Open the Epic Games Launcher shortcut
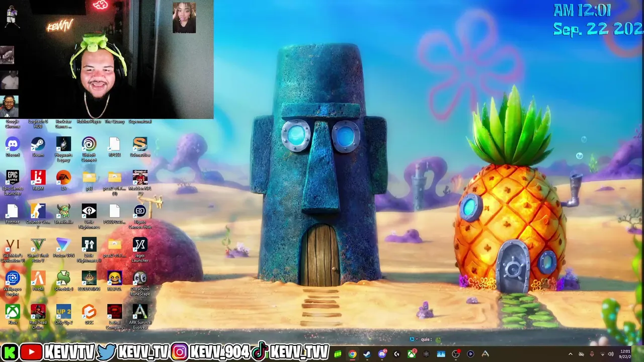644x362 pixels. pos(13,183)
